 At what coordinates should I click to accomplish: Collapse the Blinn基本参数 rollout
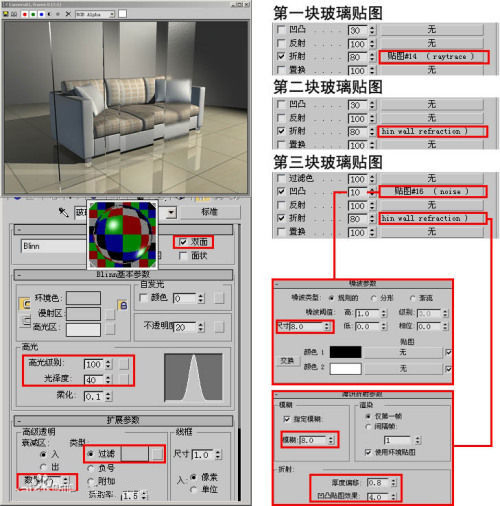(123, 274)
